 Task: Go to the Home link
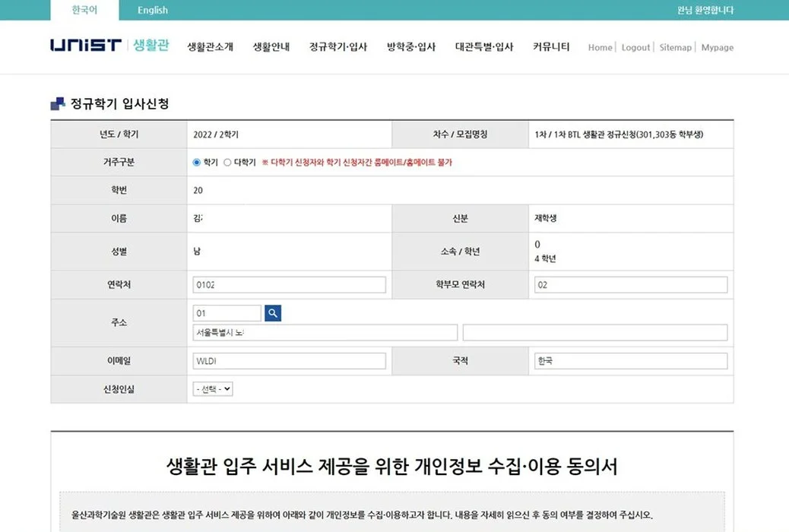point(600,47)
